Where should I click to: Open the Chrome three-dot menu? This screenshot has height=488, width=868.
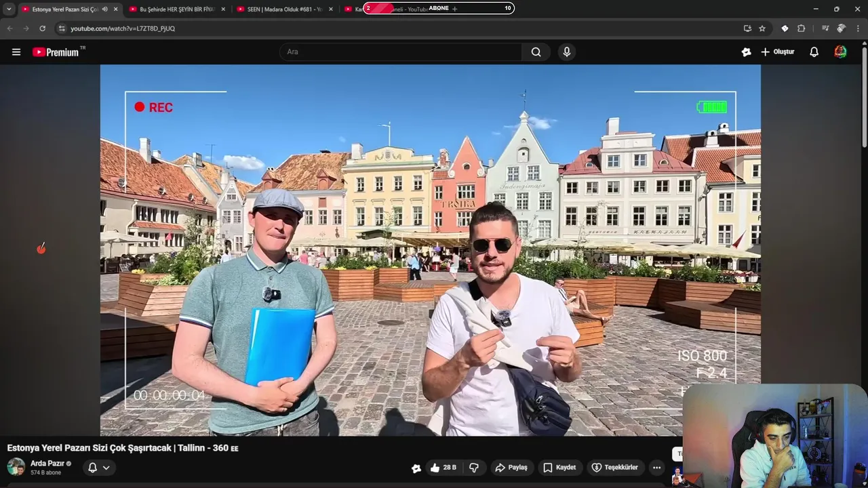pos(859,28)
